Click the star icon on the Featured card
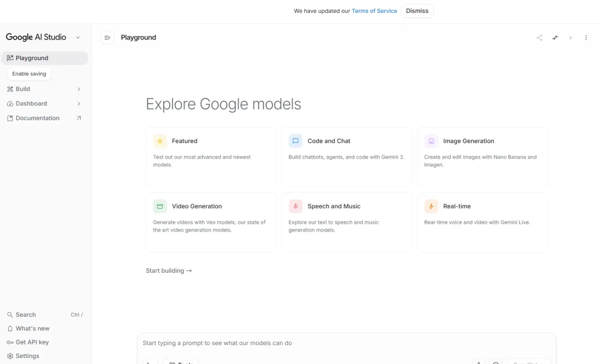This screenshot has height=364, width=601. point(160,141)
